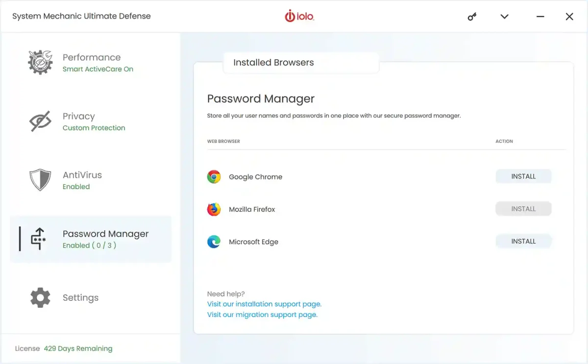Click the key icon in the title bar
This screenshot has width=588, height=364.
pyautogui.click(x=472, y=16)
